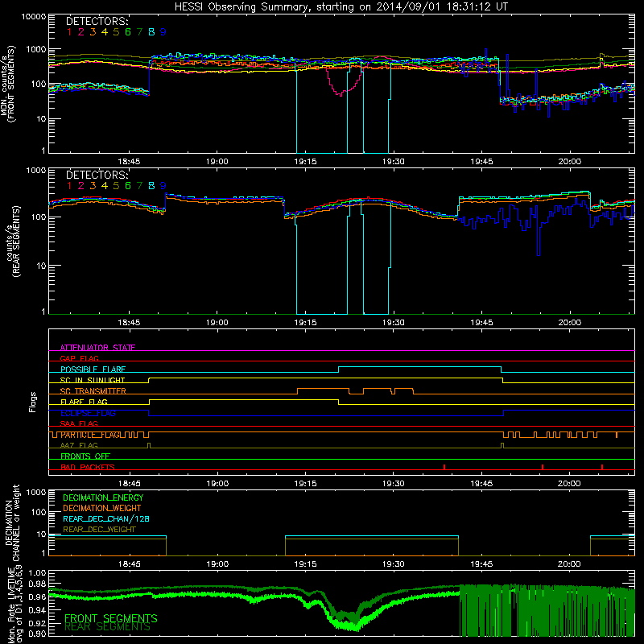Select the DETECTORS: label in front segments panel
This screenshot has height=644, width=644.
pos(97,22)
